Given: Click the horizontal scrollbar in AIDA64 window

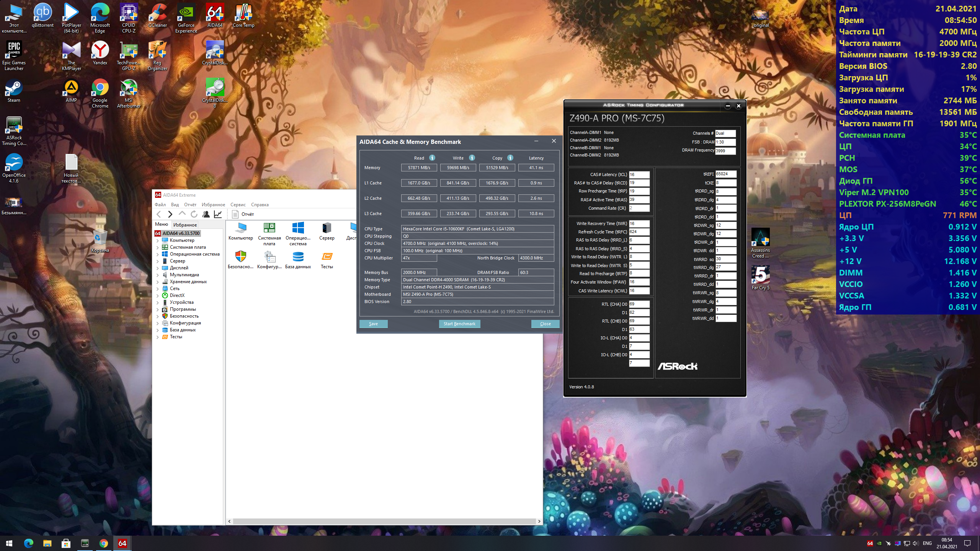Looking at the screenshot, I should tap(384, 521).
